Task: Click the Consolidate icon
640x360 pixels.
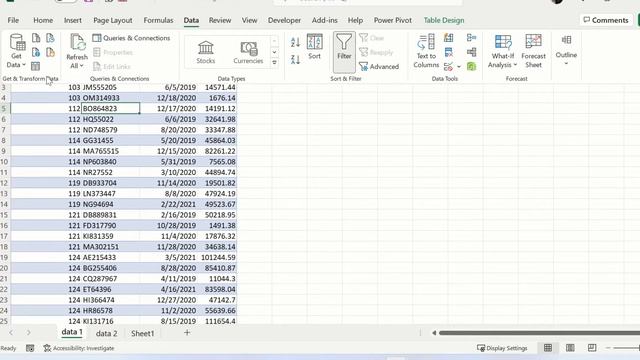Action: tap(471, 38)
